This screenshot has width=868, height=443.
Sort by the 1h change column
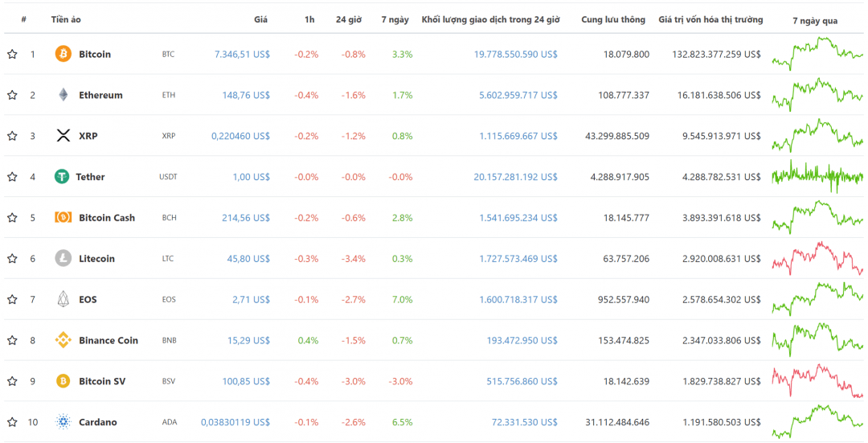309,19
